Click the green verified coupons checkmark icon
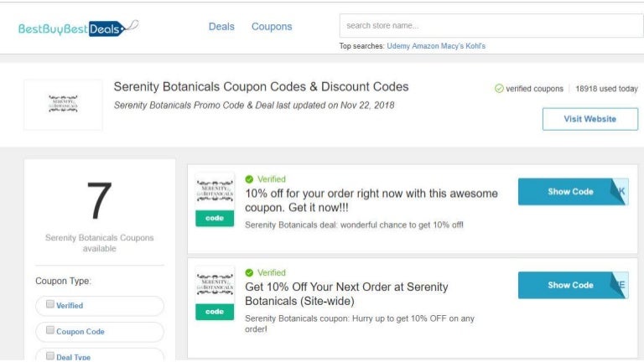Screen dimensions: 644x362 tap(499, 89)
